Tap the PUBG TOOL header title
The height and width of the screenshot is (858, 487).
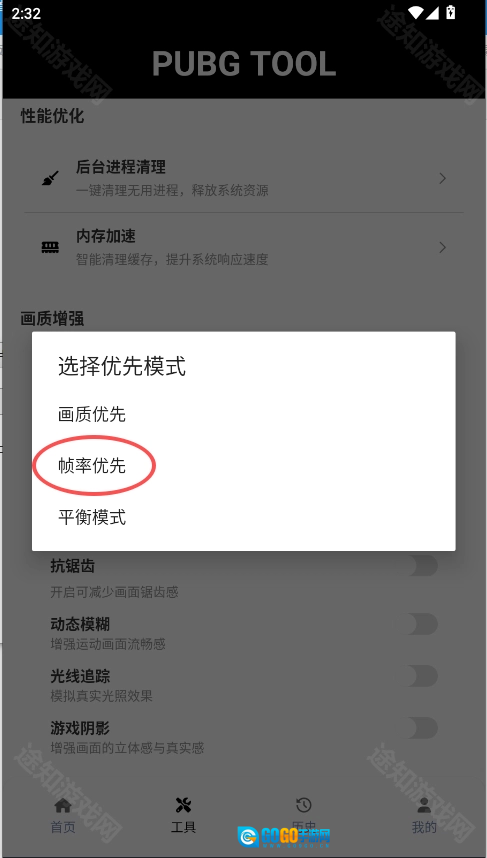click(244, 63)
